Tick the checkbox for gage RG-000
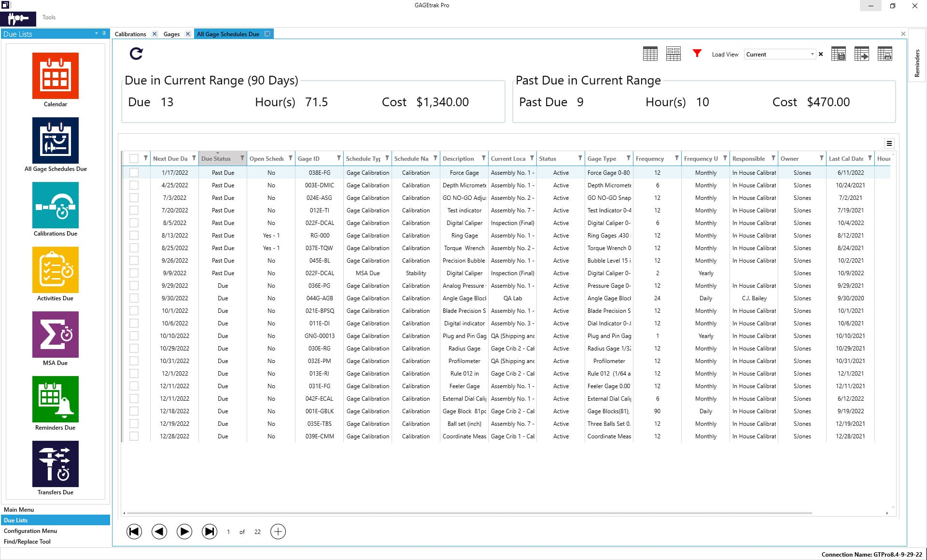Image resolution: width=927 pixels, height=560 pixels. [x=134, y=235]
